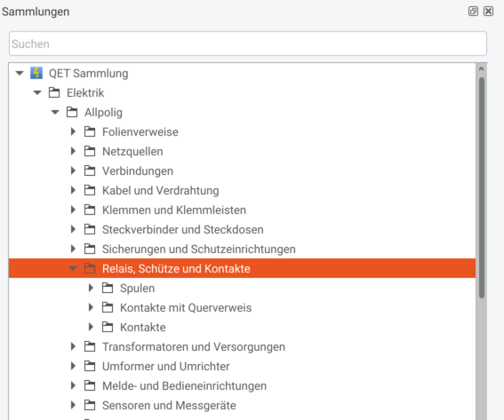Image resolution: width=504 pixels, height=420 pixels.
Task: Click the Kontakte mit Querverweis folder icon
Action: click(108, 307)
